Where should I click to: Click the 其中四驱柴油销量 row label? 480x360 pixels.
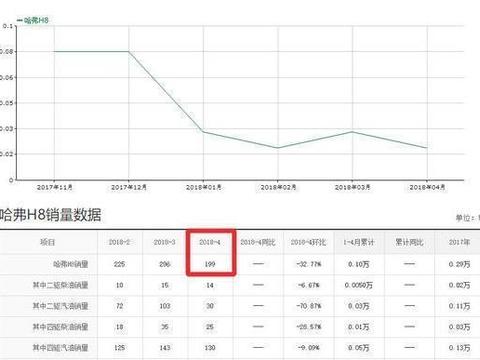pyautogui.click(x=60, y=327)
